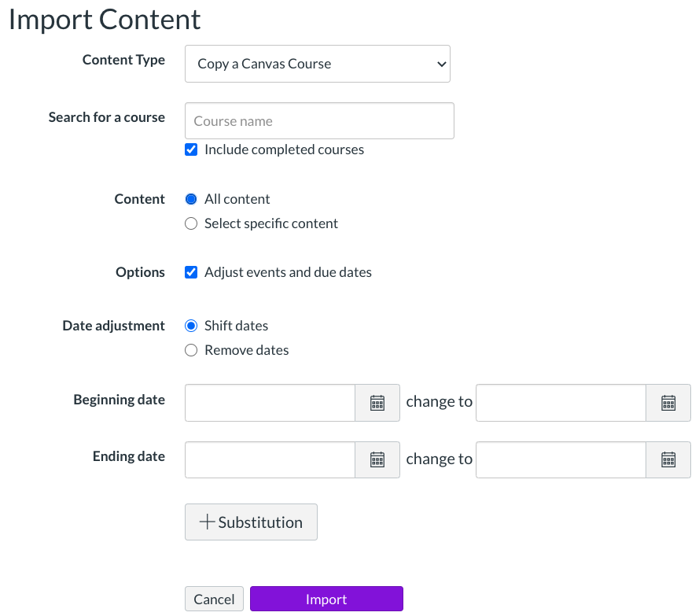
Task: Focus the original Beginning date field
Action: [270, 403]
